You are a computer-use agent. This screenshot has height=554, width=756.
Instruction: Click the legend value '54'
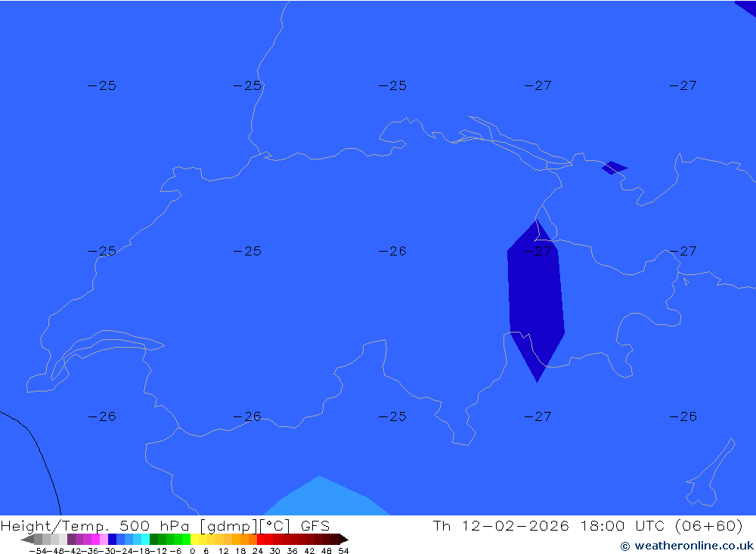click(x=343, y=551)
